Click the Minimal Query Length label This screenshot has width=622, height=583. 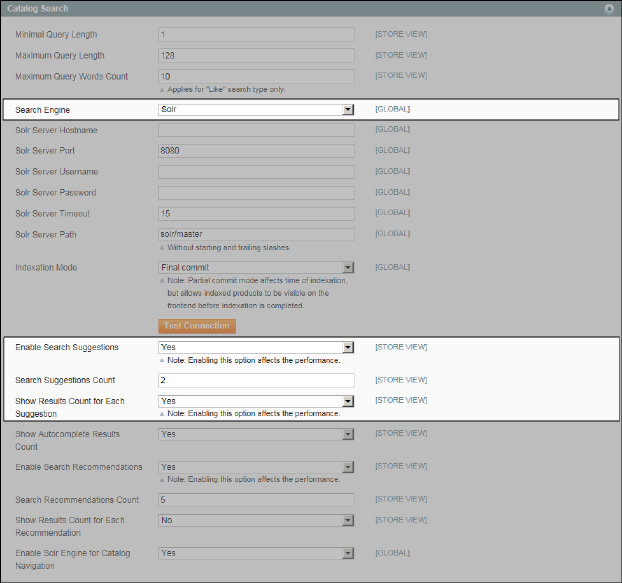[56, 35]
